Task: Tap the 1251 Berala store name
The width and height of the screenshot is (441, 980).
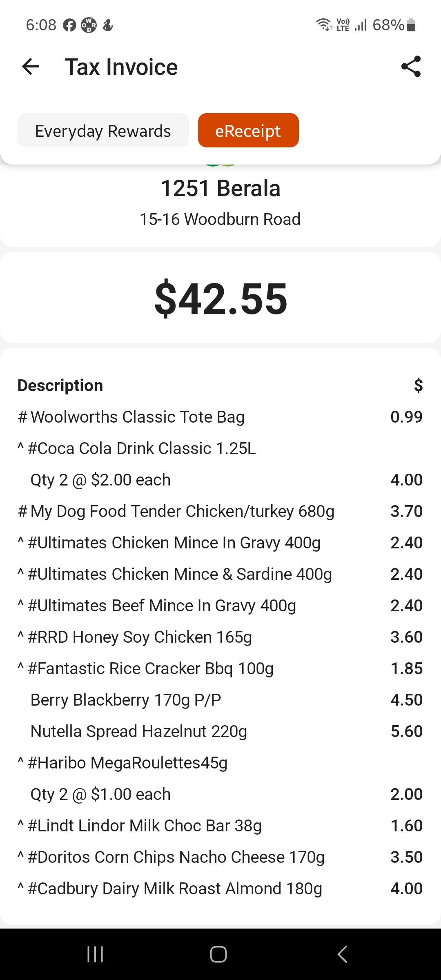Action: pyautogui.click(x=220, y=188)
